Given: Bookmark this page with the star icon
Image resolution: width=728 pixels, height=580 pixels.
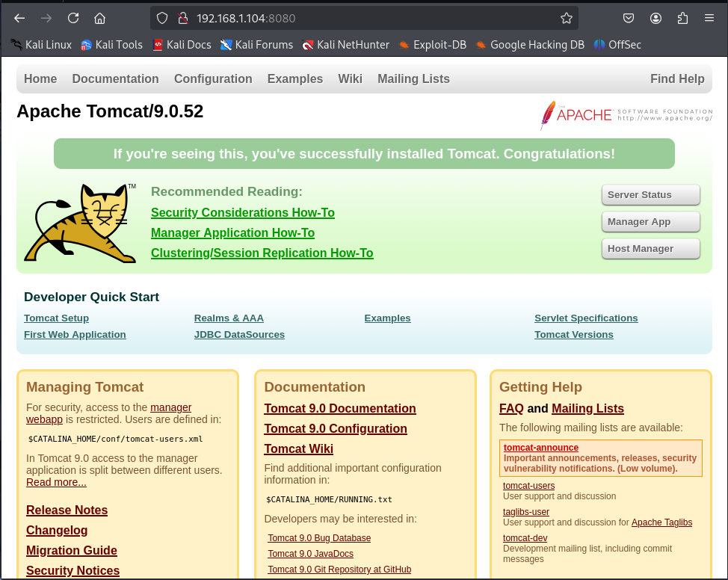Looking at the screenshot, I should (566, 18).
